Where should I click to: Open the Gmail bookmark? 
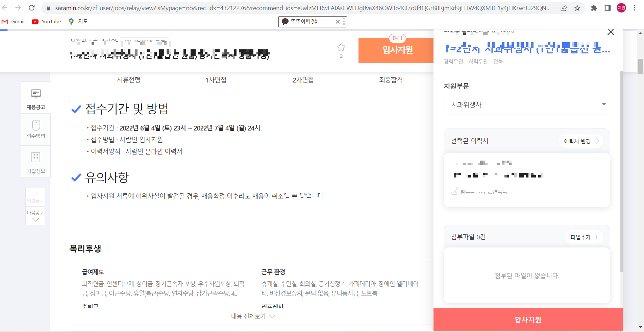[x=13, y=21]
